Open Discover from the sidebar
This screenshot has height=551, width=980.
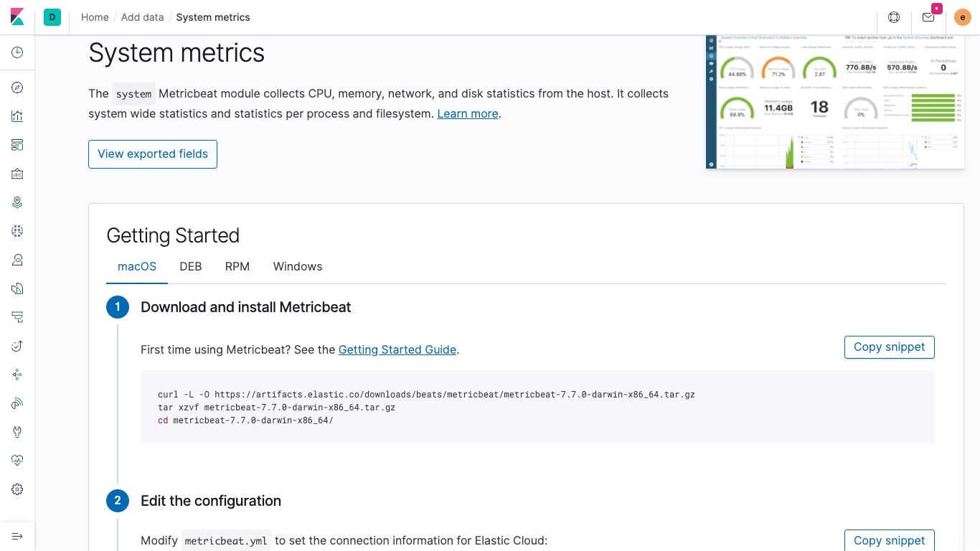[x=17, y=88]
